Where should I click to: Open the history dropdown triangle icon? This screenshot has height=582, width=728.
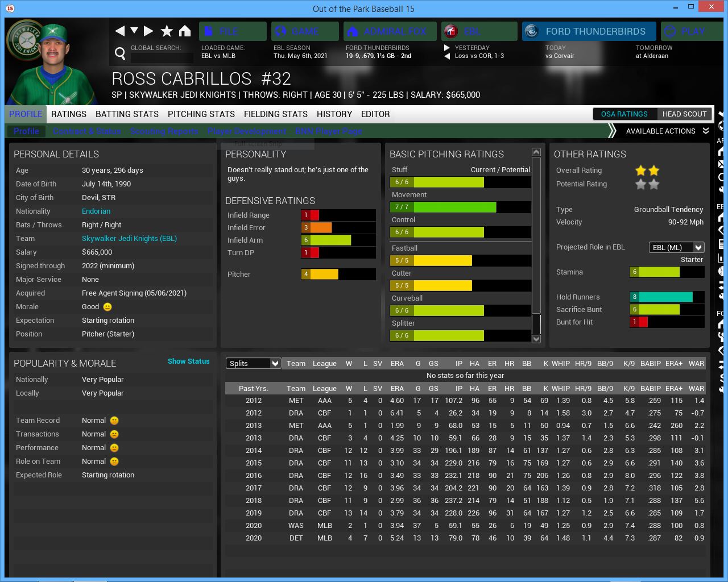(x=134, y=31)
